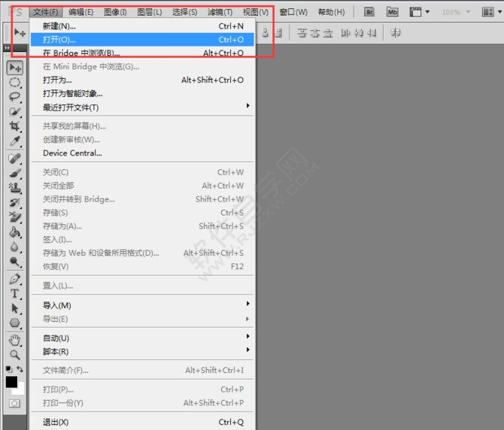Open the 窗口(W) menu
The width and height of the screenshot is (504, 430).
tap(293, 12)
